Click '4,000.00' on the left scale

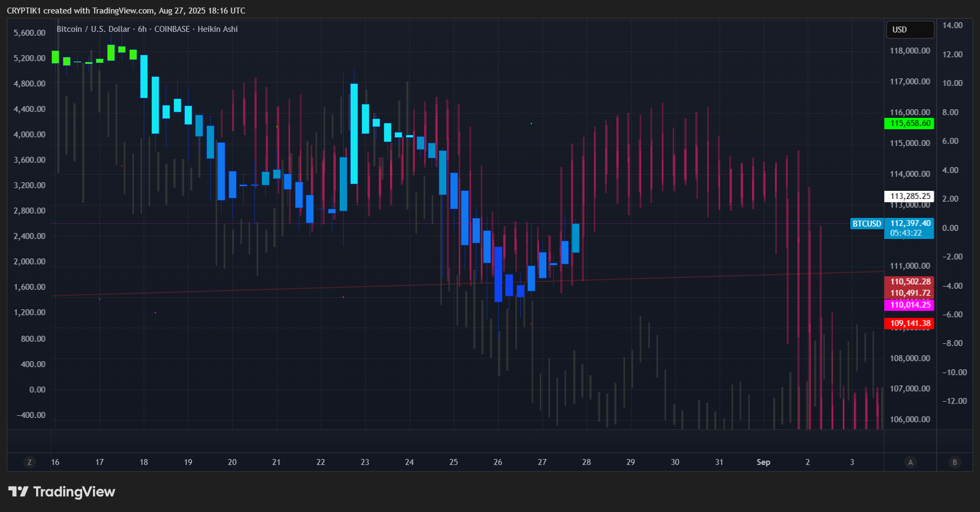coord(30,135)
